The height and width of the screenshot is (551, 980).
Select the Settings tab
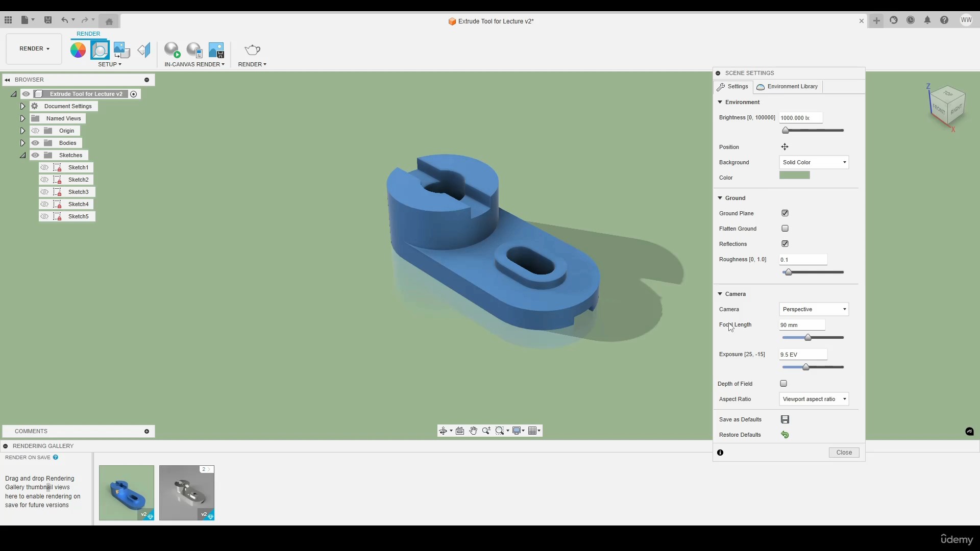732,87
